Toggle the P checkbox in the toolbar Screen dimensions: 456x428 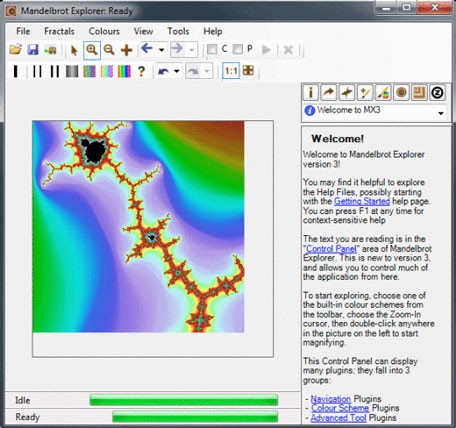[238, 49]
